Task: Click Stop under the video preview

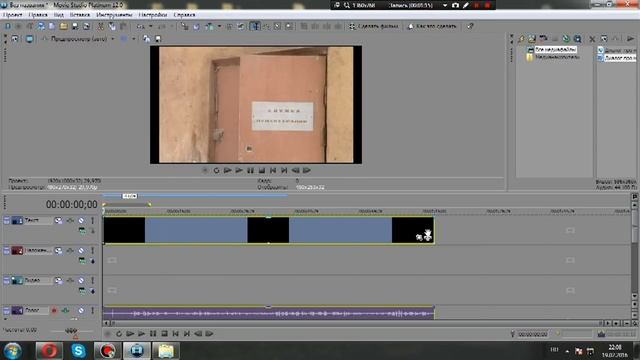Action: pyautogui.click(x=262, y=171)
